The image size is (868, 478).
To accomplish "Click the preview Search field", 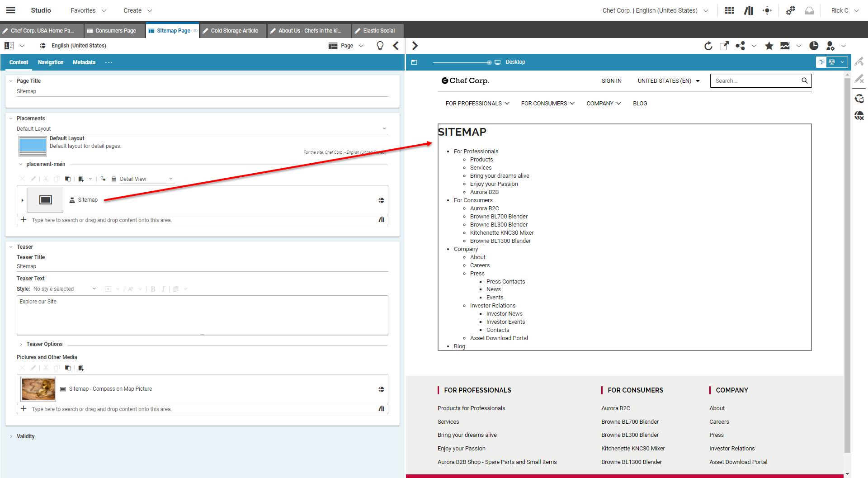I will [x=761, y=81].
